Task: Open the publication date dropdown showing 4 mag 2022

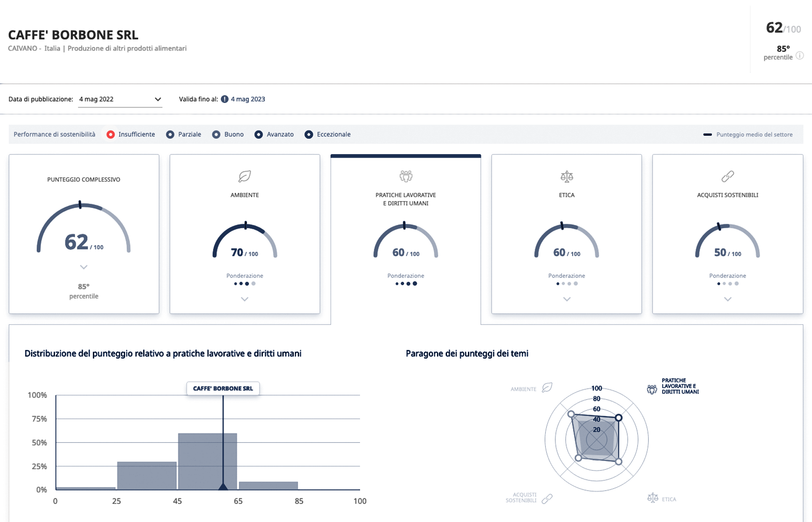Action: pyautogui.click(x=120, y=100)
